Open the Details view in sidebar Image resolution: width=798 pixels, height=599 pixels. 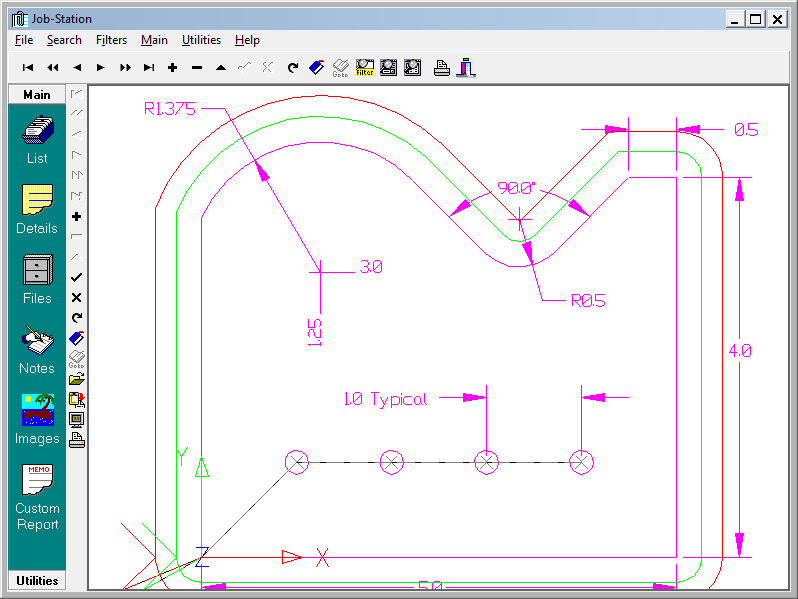37,209
